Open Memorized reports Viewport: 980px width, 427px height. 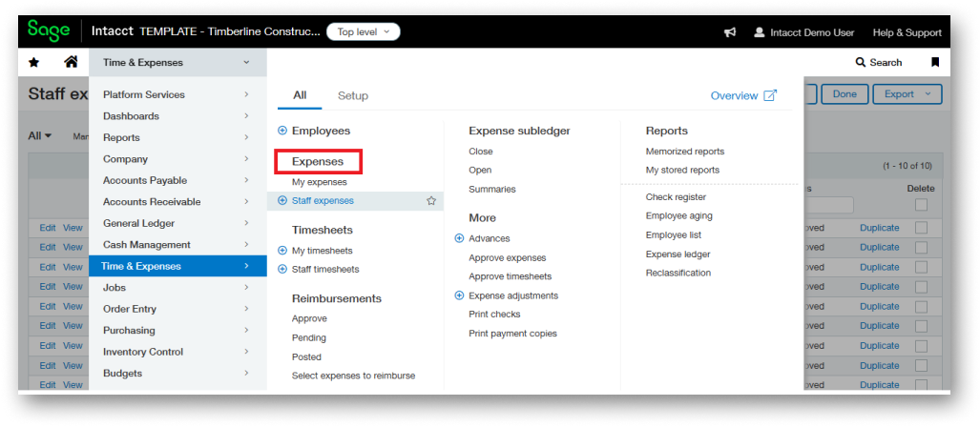click(x=685, y=152)
